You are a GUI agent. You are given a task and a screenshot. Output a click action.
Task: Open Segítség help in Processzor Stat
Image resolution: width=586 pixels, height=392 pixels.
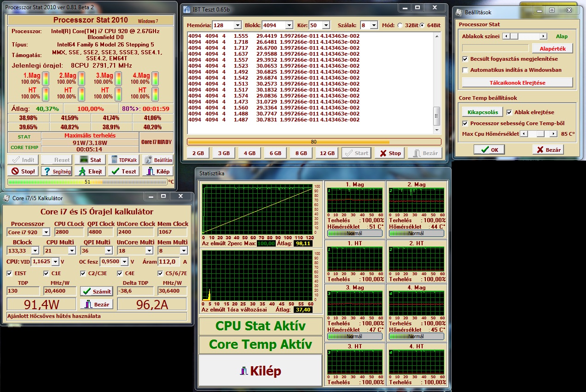pos(57,171)
